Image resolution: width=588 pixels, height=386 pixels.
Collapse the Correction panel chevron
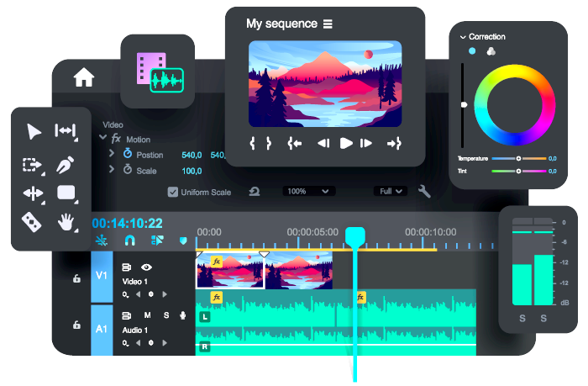[462, 37]
